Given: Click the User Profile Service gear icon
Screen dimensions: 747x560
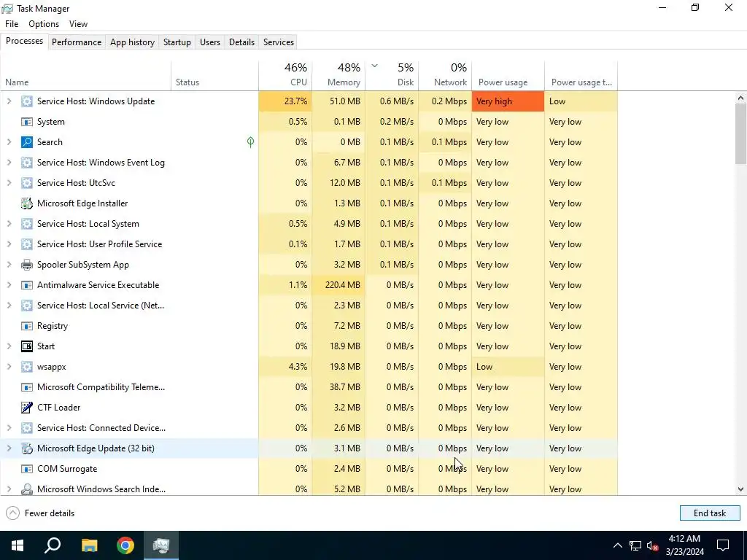Looking at the screenshot, I should (27, 244).
